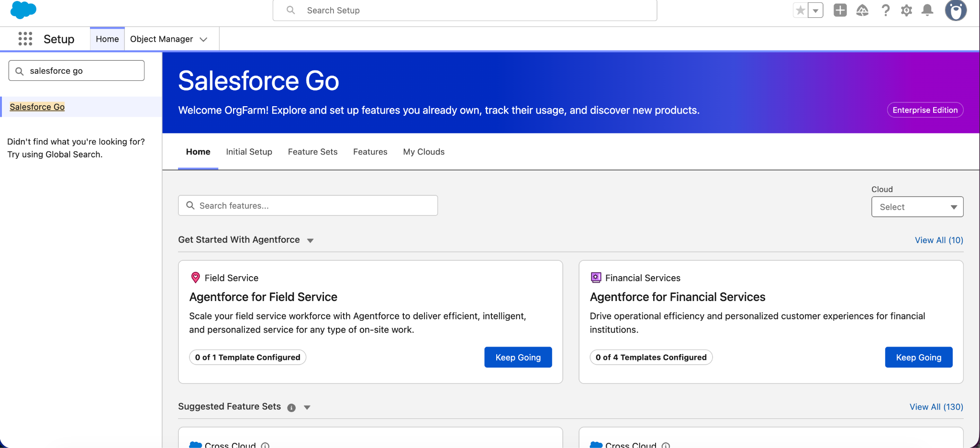Open the Trailhead guidance icon
The height and width of the screenshot is (448, 980).
[x=862, y=10]
